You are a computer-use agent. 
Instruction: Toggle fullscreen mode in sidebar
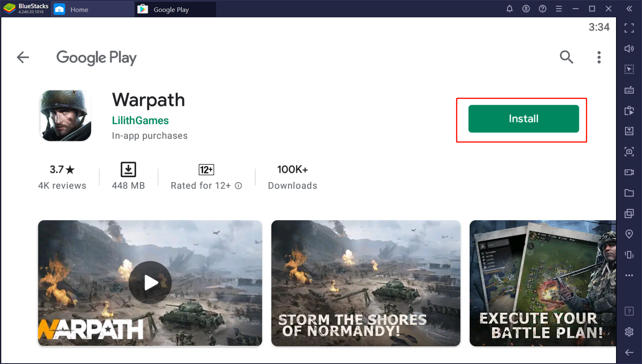click(629, 28)
